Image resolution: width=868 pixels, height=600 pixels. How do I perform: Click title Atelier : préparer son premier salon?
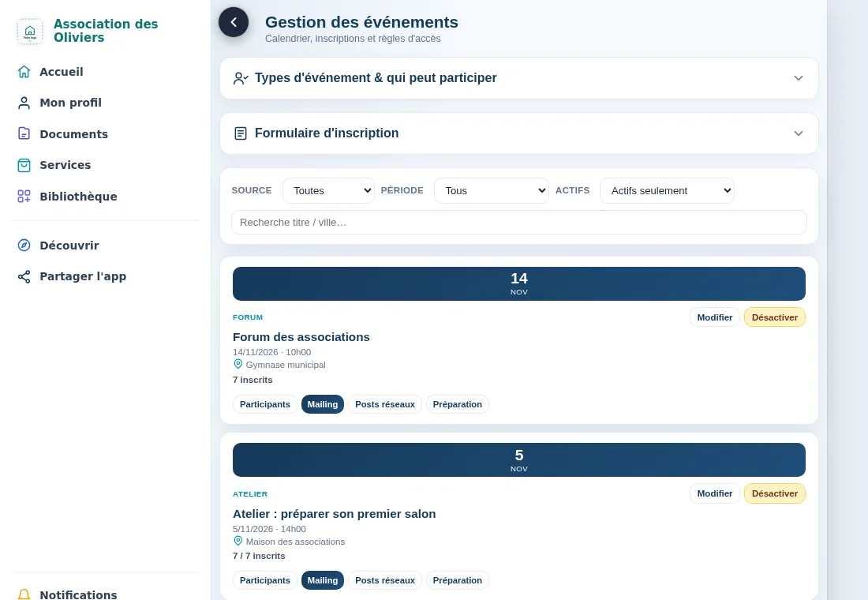pos(335,514)
